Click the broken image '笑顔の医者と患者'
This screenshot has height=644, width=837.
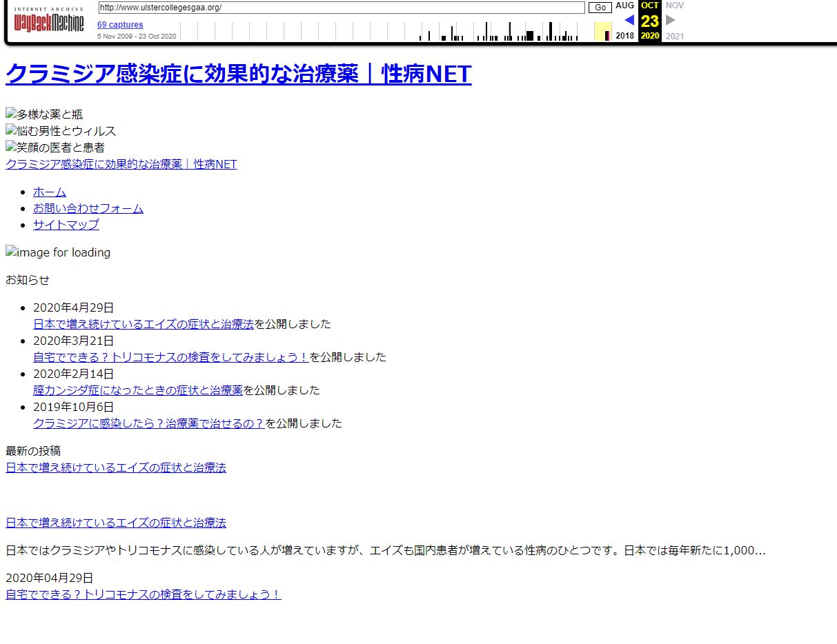tap(55, 148)
